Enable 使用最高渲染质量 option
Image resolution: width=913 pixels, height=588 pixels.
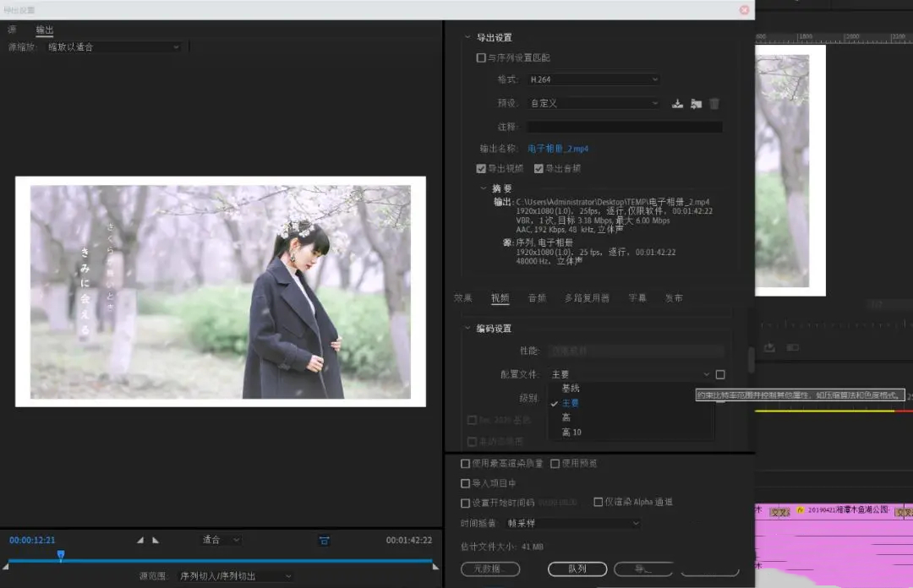coord(465,463)
